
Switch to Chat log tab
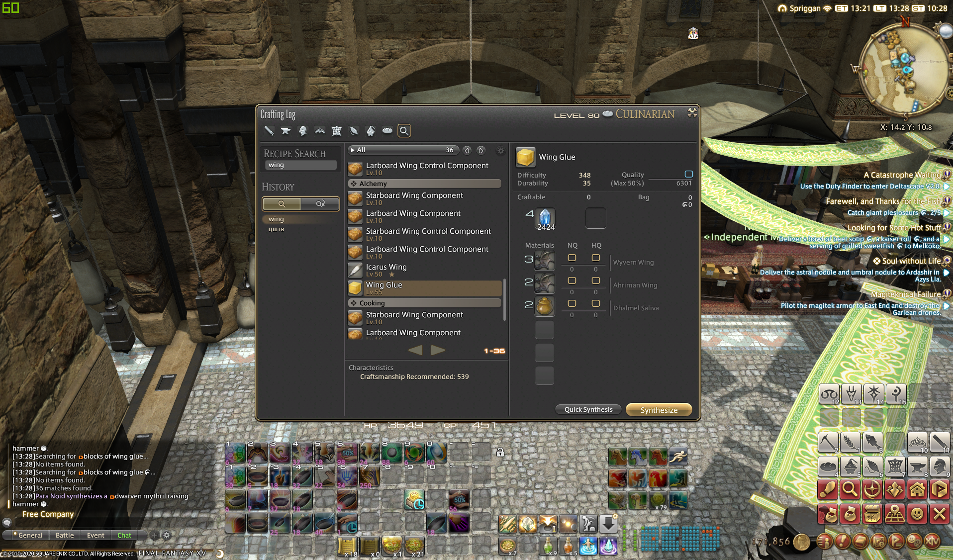[x=124, y=535]
